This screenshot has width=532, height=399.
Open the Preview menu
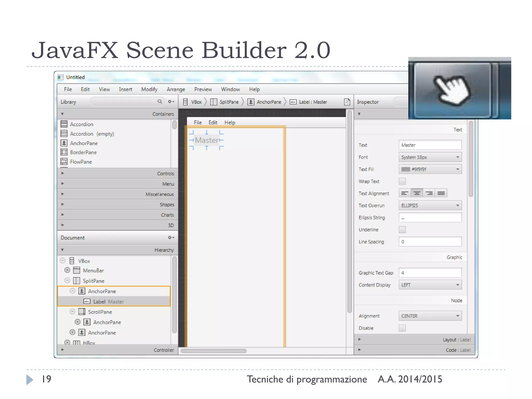tap(203, 89)
